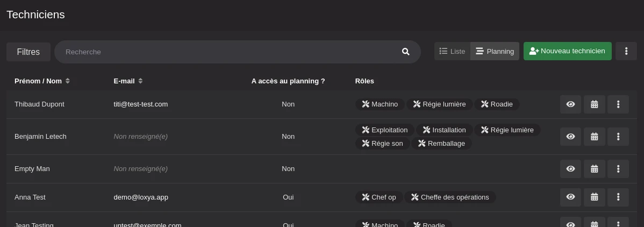Sort by Prénom / Nom column
The width and height of the screenshot is (644, 227).
pyautogui.click(x=42, y=81)
